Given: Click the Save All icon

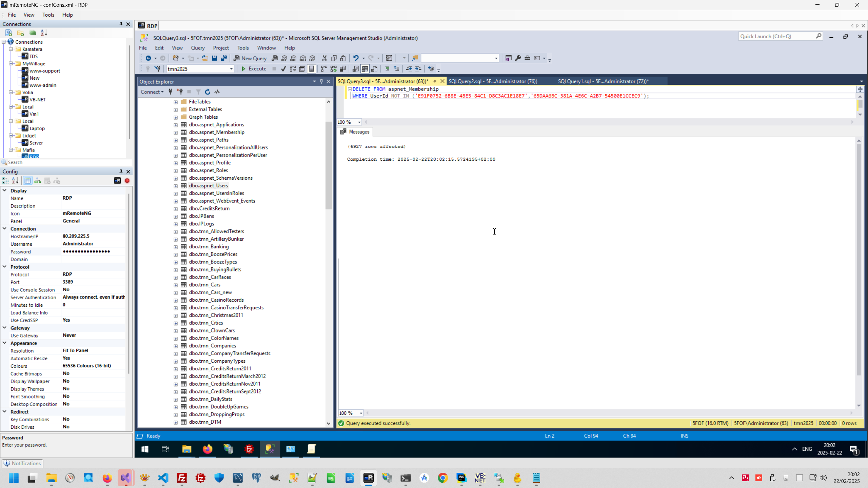Looking at the screenshot, I should tap(224, 58).
